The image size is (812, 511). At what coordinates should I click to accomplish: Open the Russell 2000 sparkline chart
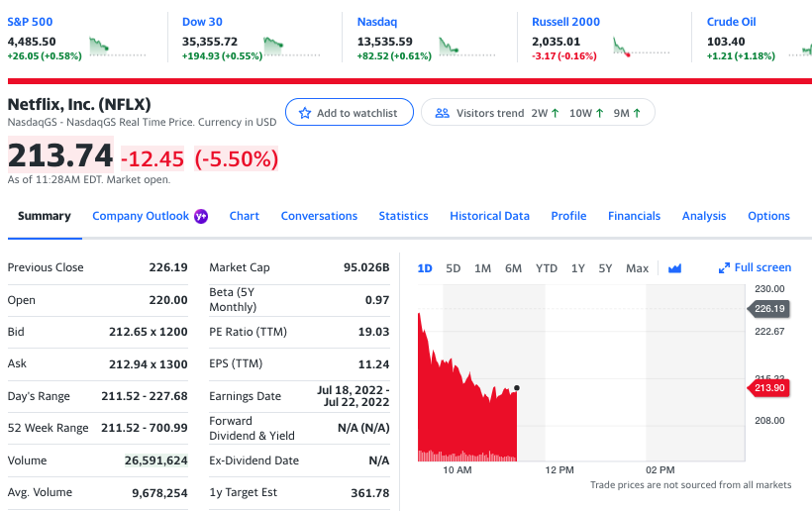641,47
